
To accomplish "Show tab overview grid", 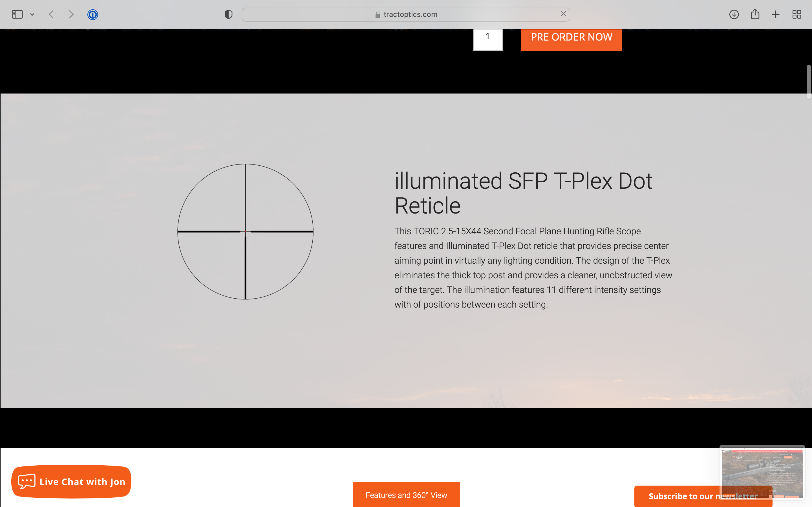I will coord(796,14).
